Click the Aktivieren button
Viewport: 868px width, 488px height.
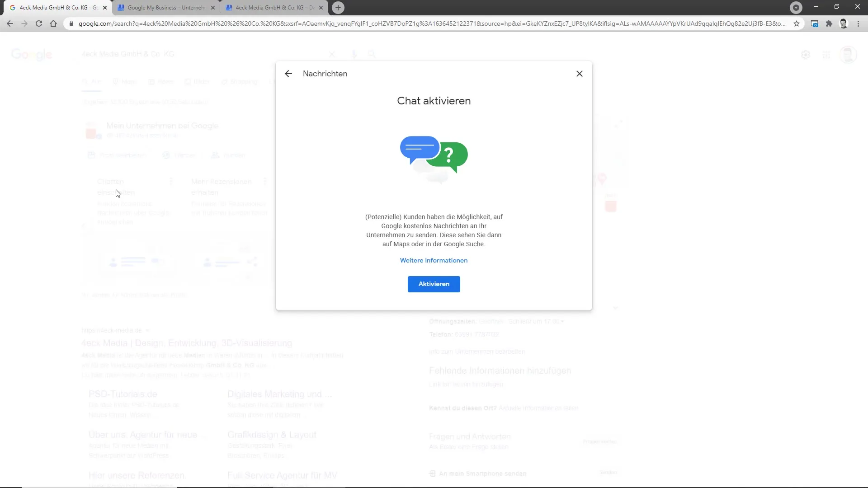coord(434,284)
